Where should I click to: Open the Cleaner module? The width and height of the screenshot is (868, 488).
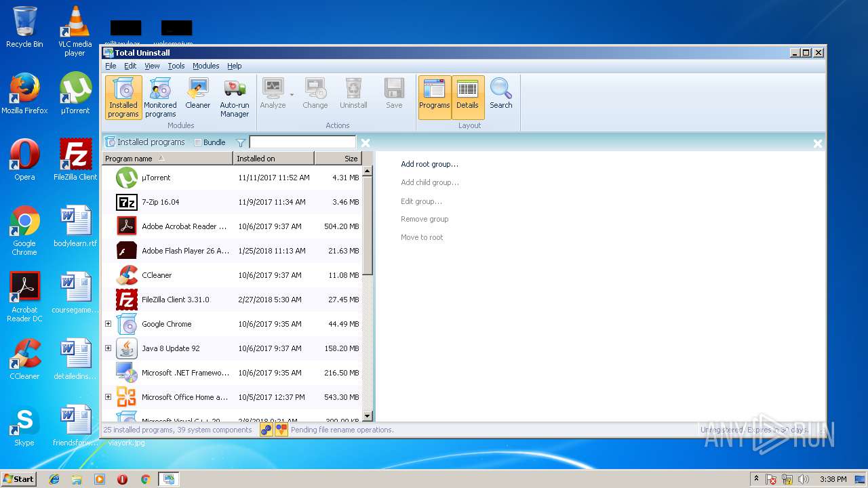197,94
